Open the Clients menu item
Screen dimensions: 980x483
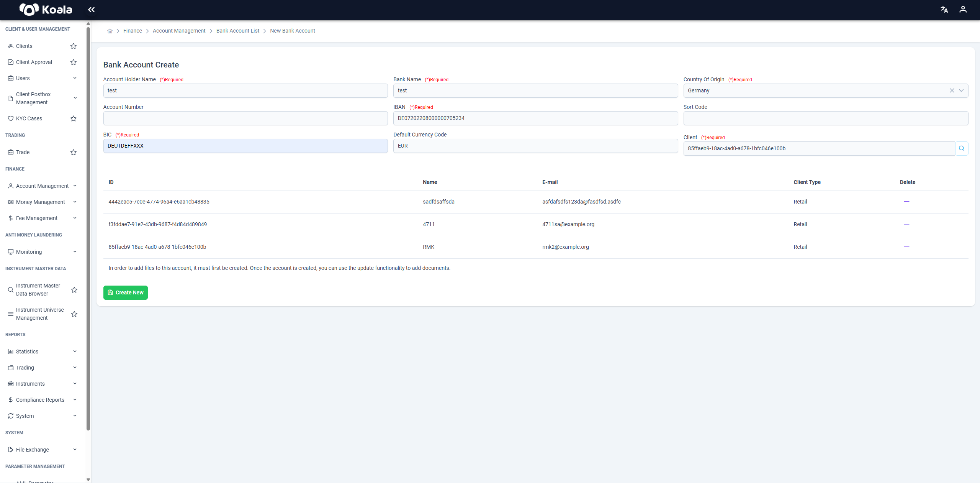24,46
